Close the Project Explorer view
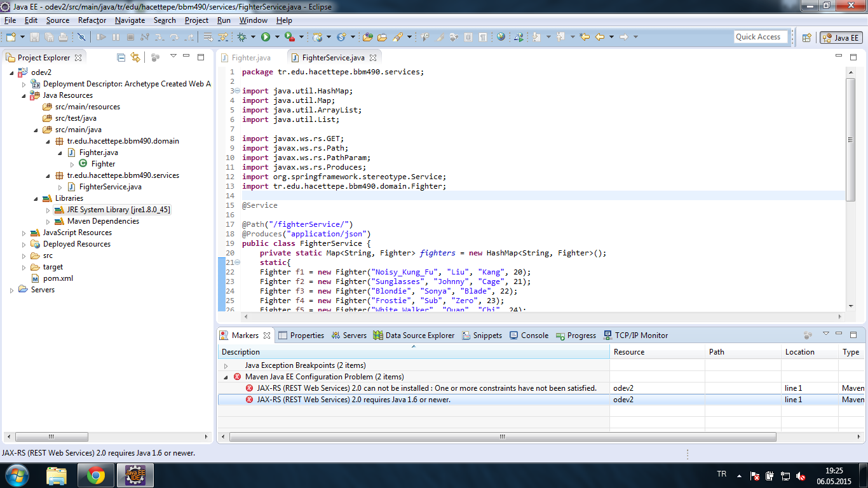Image resolution: width=868 pixels, height=488 pixels. pyautogui.click(x=78, y=58)
